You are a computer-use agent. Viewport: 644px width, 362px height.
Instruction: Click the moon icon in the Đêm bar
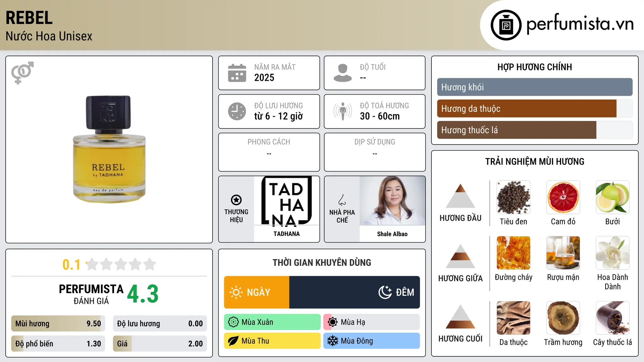385,292
